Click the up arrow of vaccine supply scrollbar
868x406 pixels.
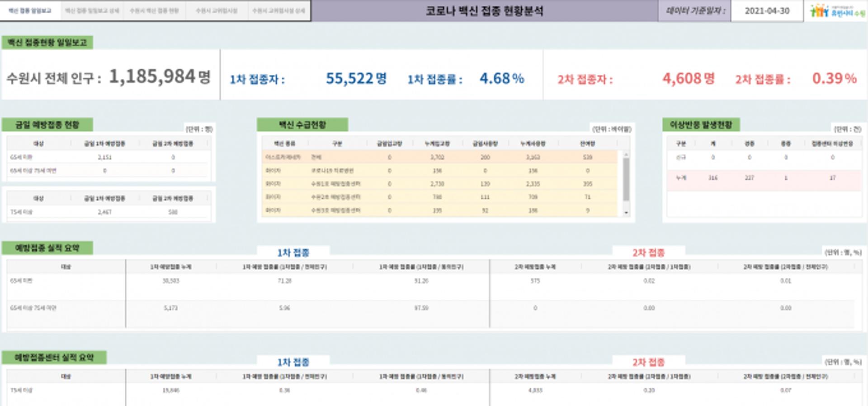[626, 155]
